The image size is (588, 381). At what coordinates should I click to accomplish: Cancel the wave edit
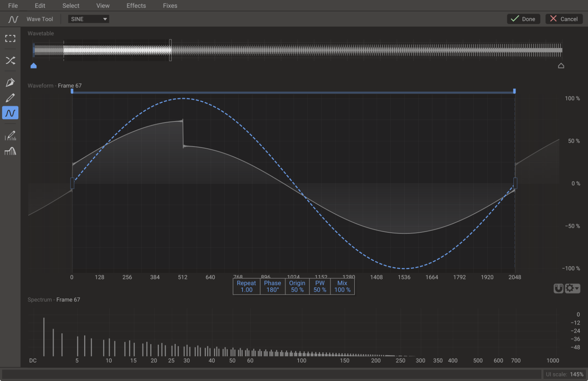[564, 19]
